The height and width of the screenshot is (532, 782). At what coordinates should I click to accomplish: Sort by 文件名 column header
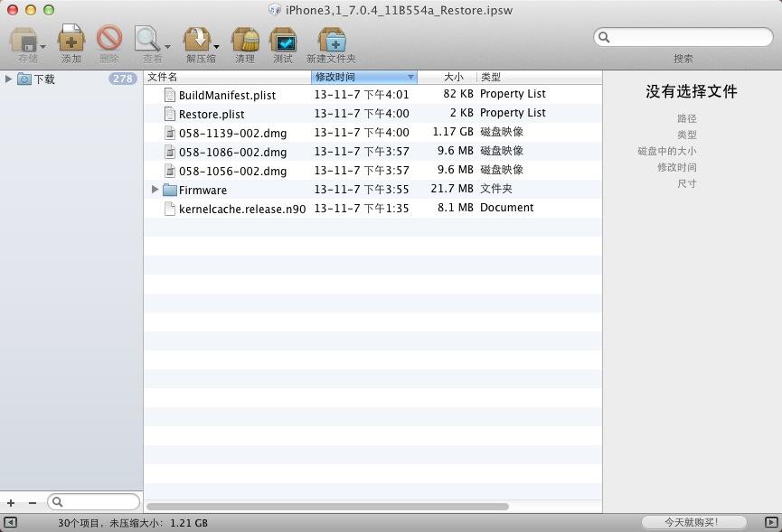(228, 77)
